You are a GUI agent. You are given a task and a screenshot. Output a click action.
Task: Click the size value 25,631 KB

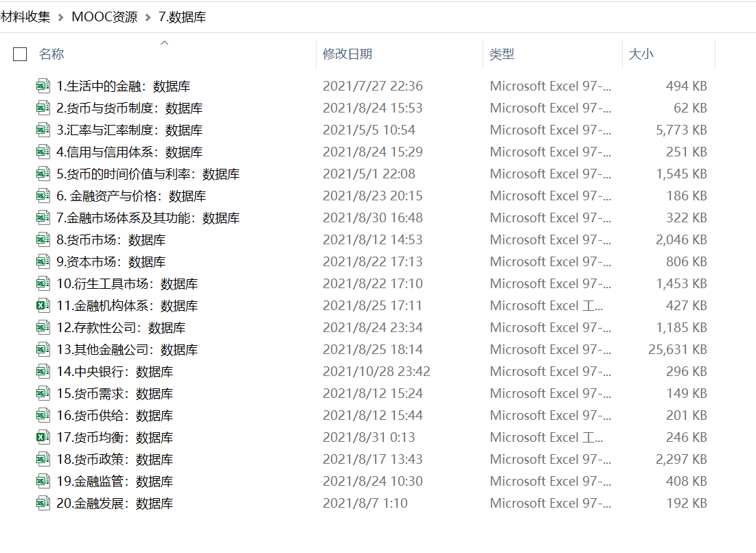(678, 349)
